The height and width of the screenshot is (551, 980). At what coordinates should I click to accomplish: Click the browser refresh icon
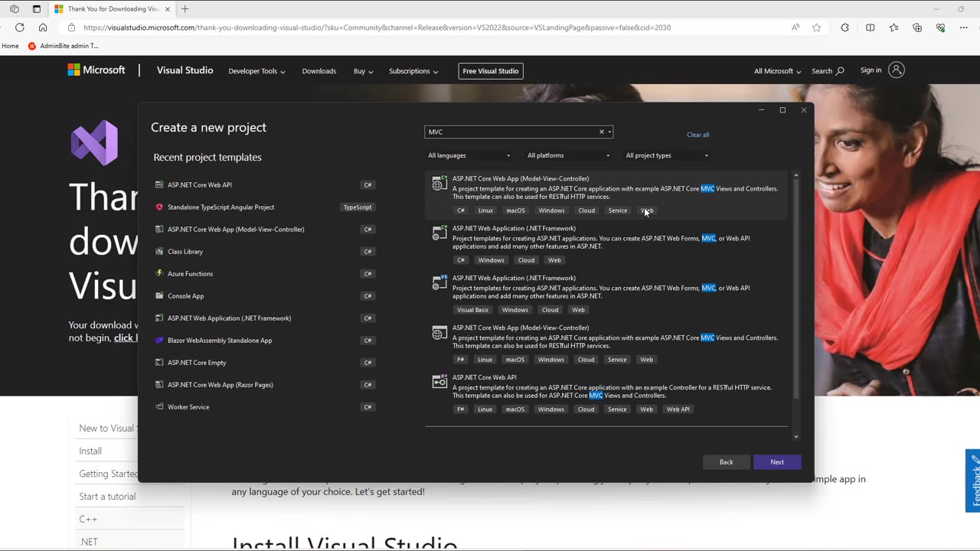(19, 28)
